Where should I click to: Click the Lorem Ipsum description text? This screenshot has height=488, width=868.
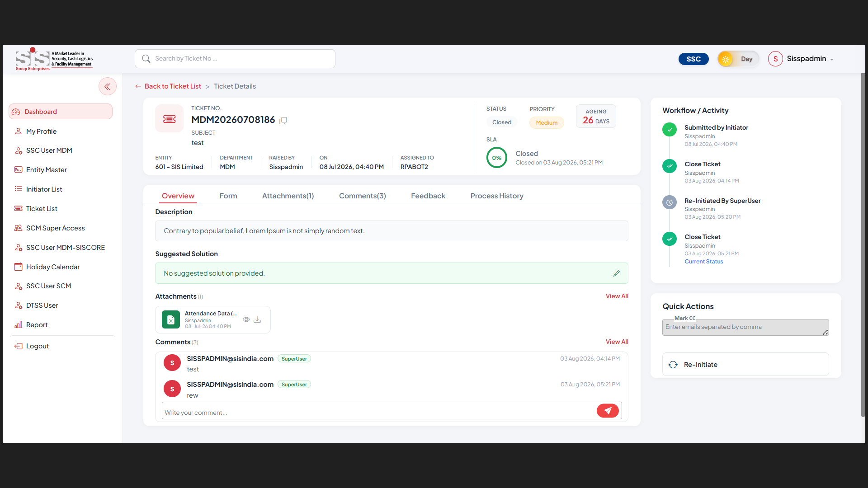[x=264, y=231]
